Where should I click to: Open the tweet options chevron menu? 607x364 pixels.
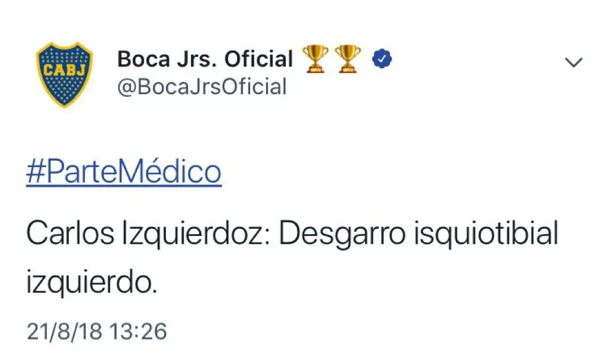[x=573, y=62]
